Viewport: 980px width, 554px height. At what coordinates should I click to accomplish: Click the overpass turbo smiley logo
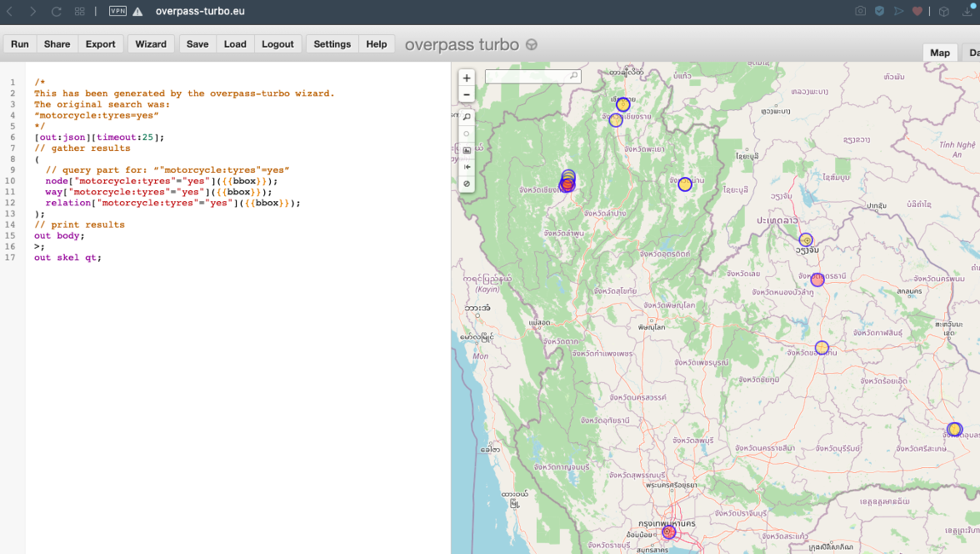tap(530, 43)
